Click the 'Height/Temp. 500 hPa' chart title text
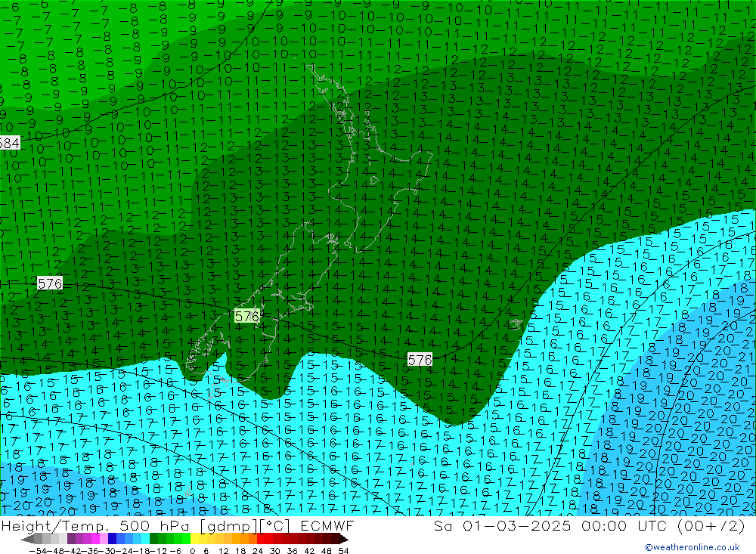This screenshot has height=554, width=756. click(97, 525)
